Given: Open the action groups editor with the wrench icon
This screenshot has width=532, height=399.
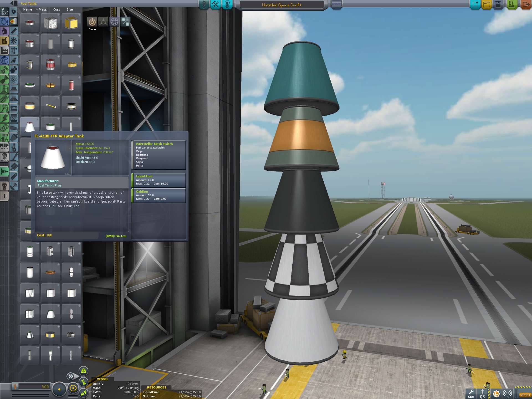Looking at the screenshot, I should [x=215, y=4].
